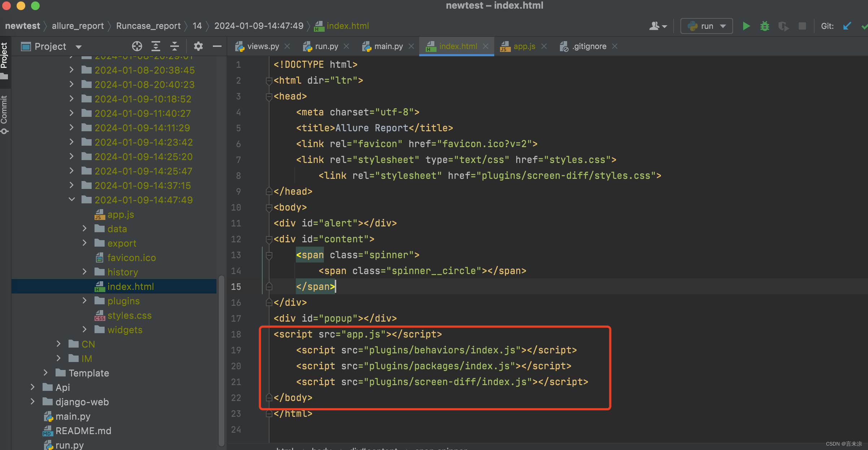Open the run configuration dropdown
The width and height of the screenshot is (868, 450).
[x=706, y=26]
